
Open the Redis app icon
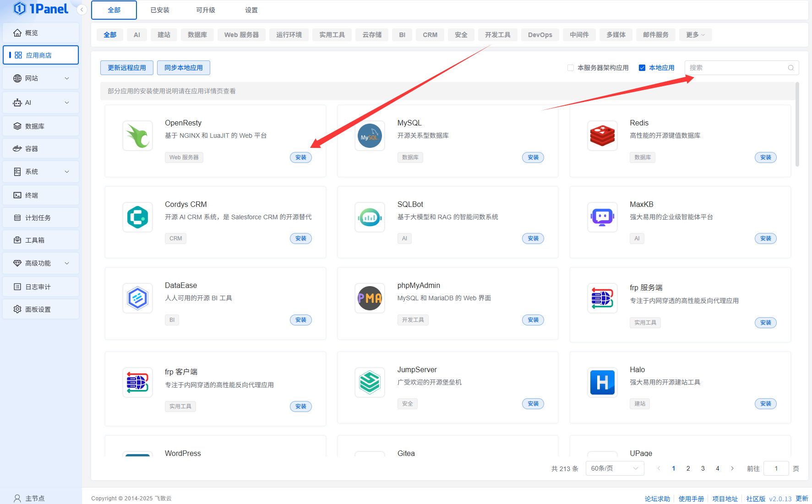pyautogui.click(x=602, y=136)
